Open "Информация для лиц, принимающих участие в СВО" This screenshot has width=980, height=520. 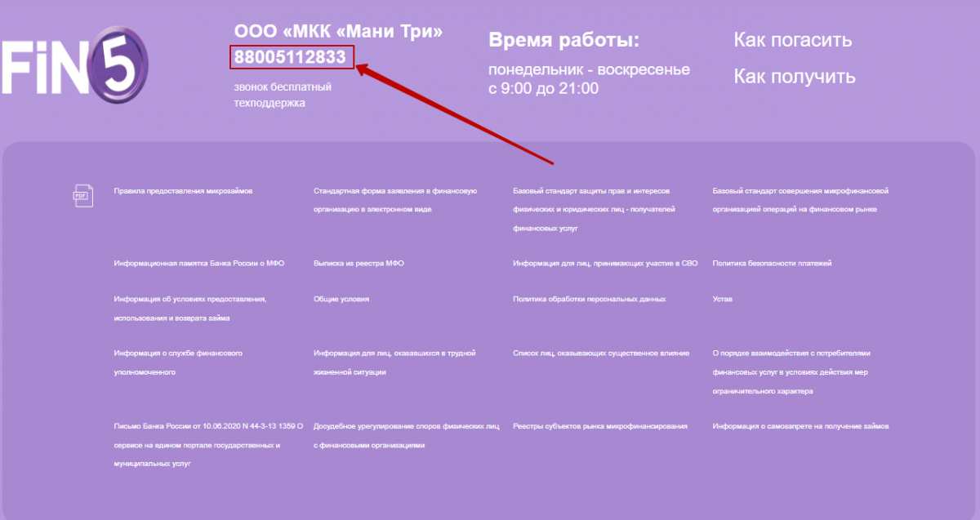click(x=605, y=264)
